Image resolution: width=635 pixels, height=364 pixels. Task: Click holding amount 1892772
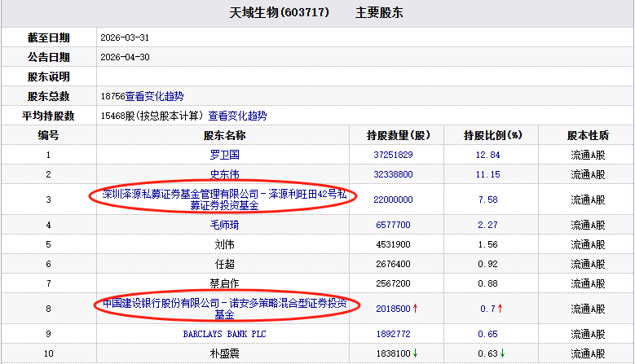(393, 334)
